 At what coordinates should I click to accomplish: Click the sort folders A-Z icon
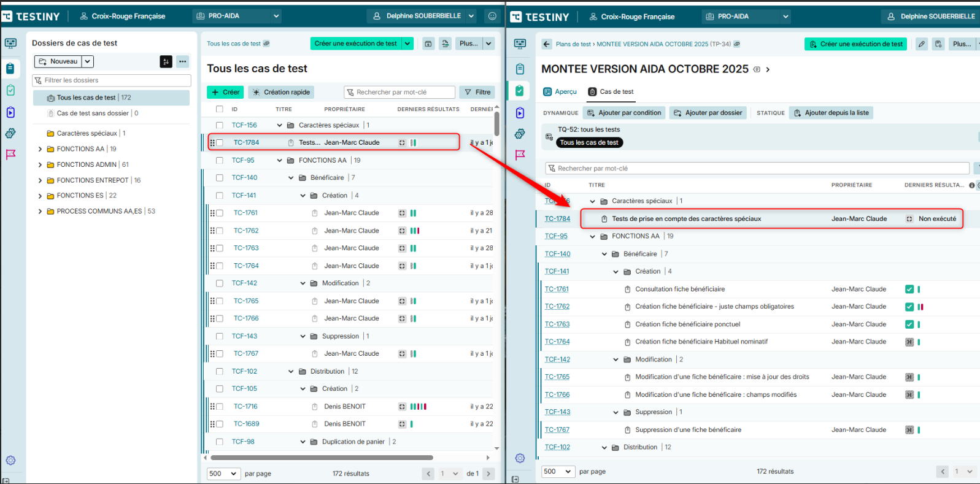tap(166, 61)
